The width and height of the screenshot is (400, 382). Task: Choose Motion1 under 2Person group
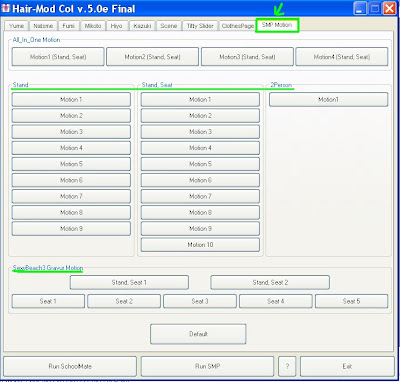[328, 99]
